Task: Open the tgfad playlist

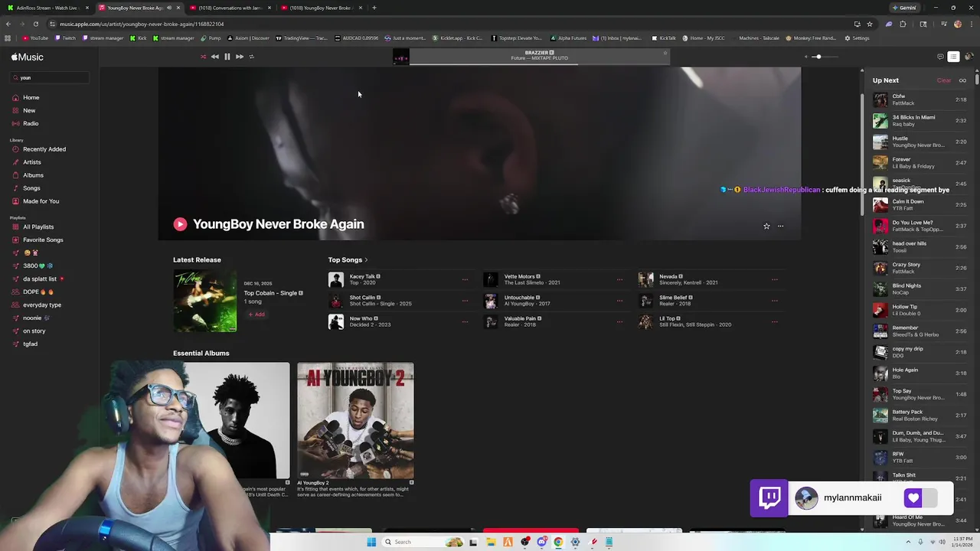Action: [x=30, y=344]
